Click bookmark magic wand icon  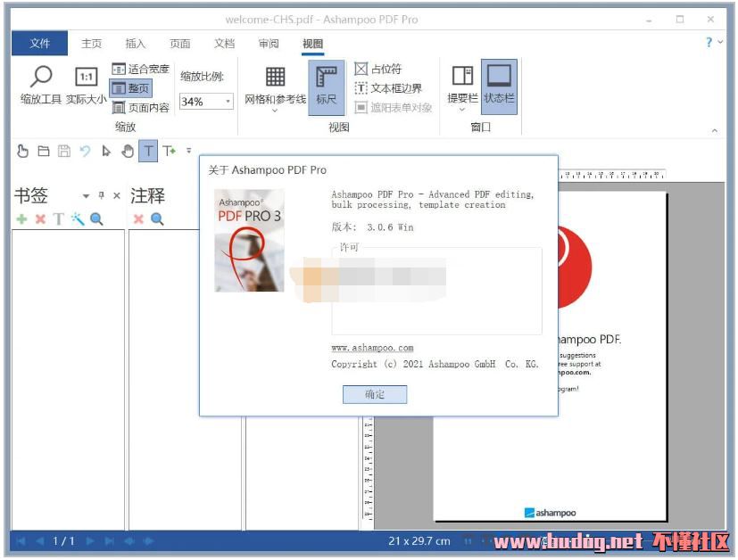(77, 218)
